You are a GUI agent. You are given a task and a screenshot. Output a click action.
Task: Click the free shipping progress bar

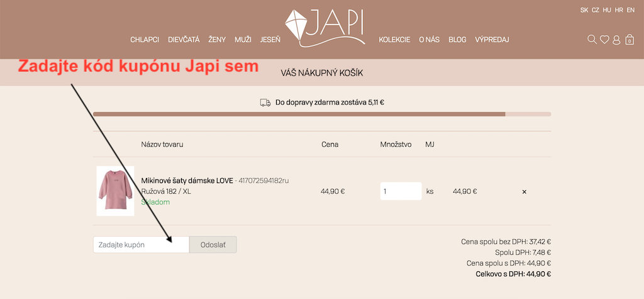(x=322, y=114)
